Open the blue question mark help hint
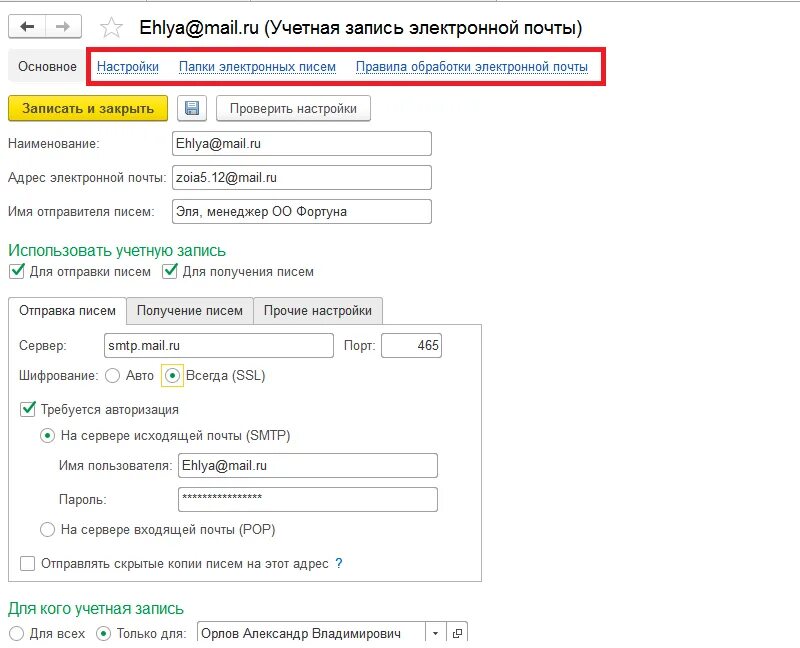The width and height of the screenshot is (800, 648). click(339, 563)
